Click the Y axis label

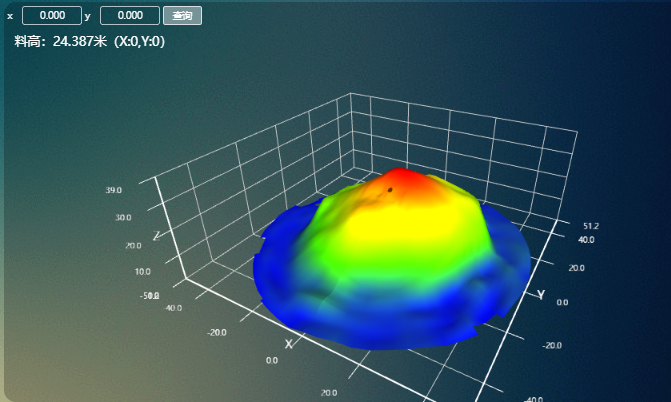pyautogui.click(x=541, y=294)
